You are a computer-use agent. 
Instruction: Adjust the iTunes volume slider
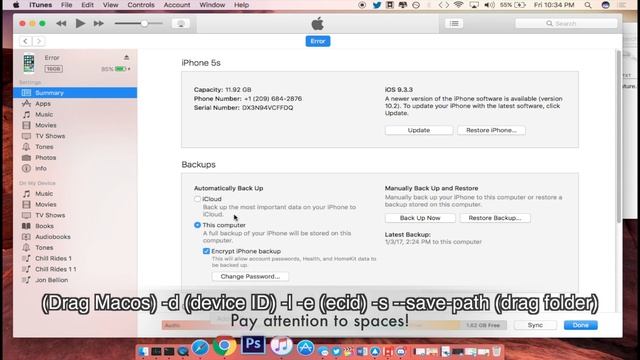click(138, 23)
